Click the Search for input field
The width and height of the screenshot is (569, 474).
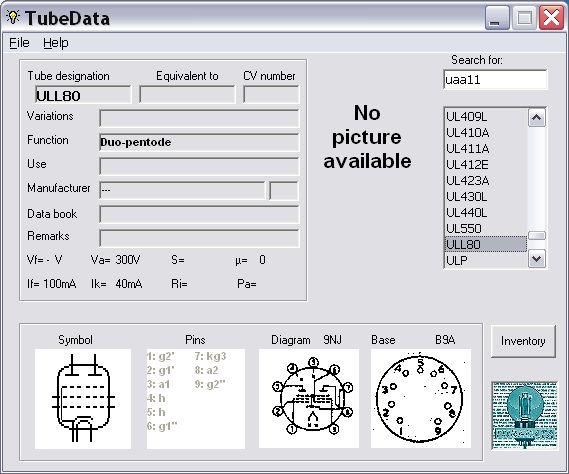(x=495, y=79)
